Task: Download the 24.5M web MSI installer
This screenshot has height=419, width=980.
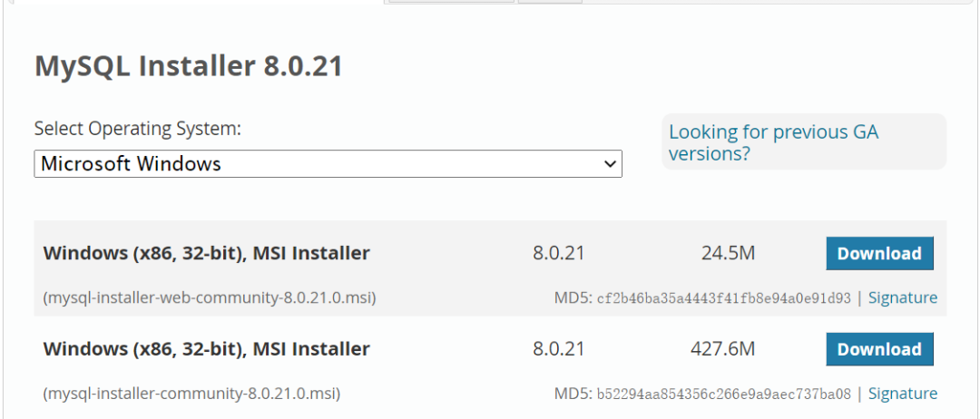Action: pyautogui.click(x=879, y=254)
